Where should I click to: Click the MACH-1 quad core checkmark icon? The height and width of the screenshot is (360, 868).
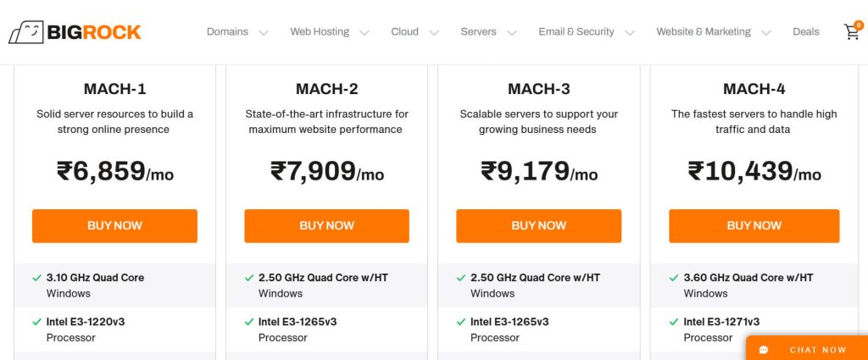[x=36, y=278]
